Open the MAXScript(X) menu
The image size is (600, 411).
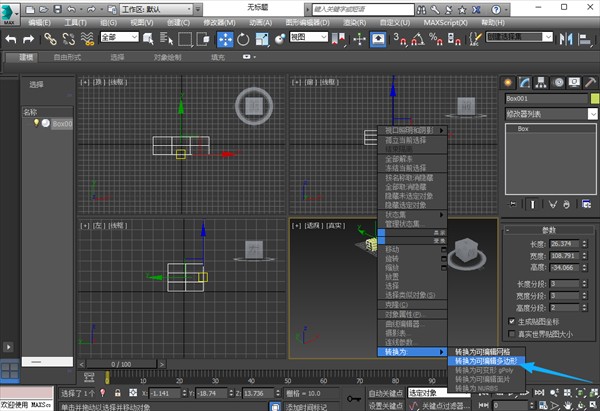click(x=447, y=21)
